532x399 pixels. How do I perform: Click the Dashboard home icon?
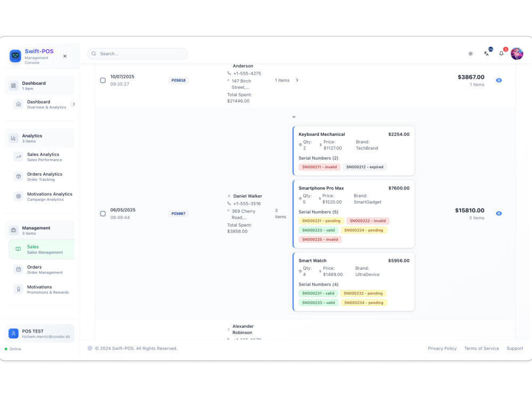pyautogui.click(x=19, y=104)
